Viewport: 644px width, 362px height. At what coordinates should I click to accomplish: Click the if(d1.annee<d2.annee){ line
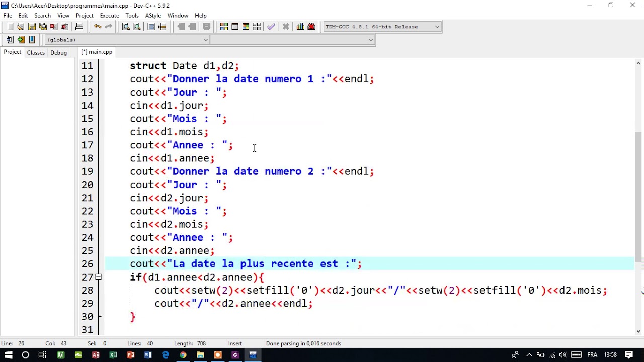coord(197,277)
